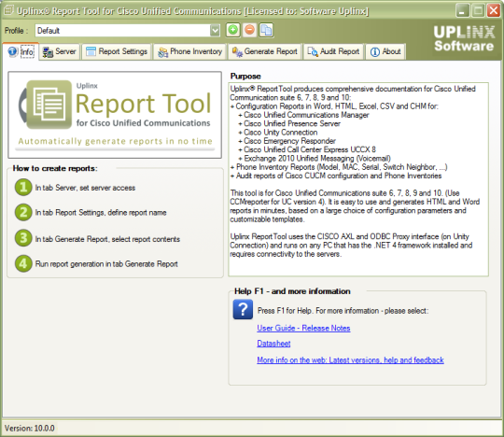
Task: Remove profile using orange minus icon
Action: click(x=249, y=30)
